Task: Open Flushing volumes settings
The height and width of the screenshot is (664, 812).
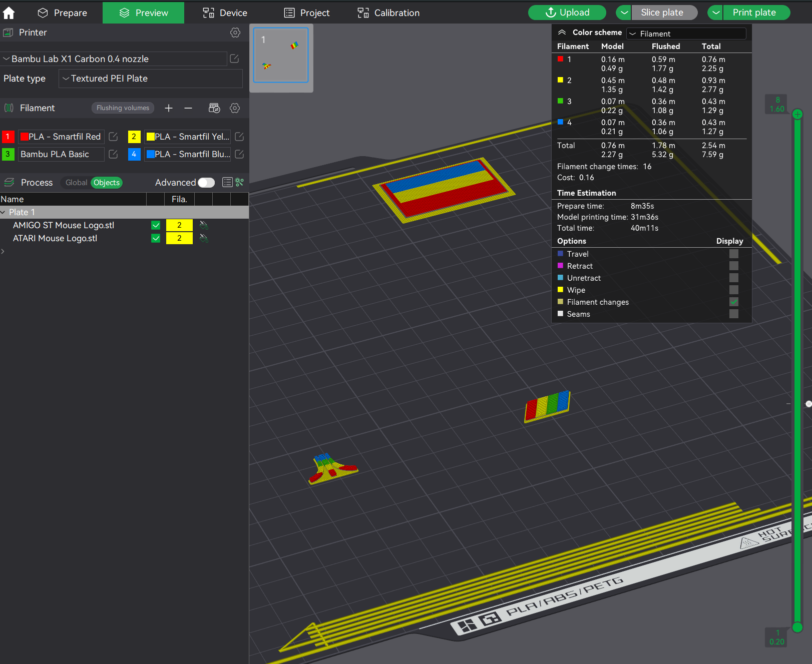Action: click(x=123, y=108)
